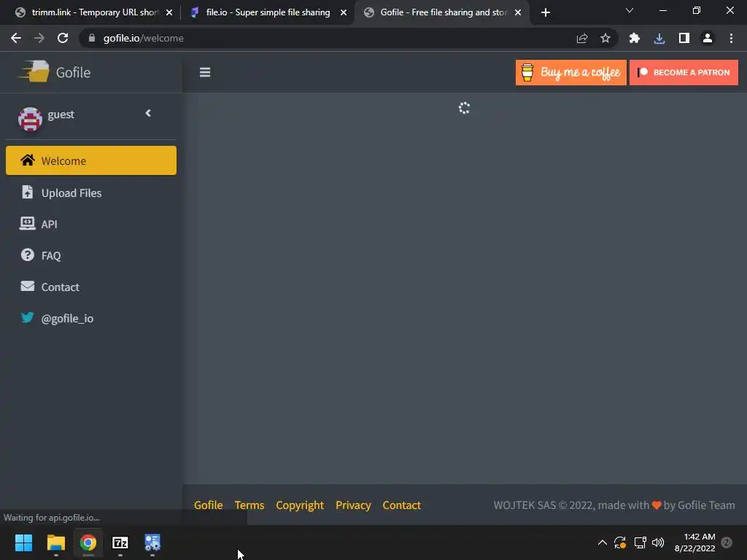Open the Chrome downloads icon
747x560 pixels.
(659, 38)
